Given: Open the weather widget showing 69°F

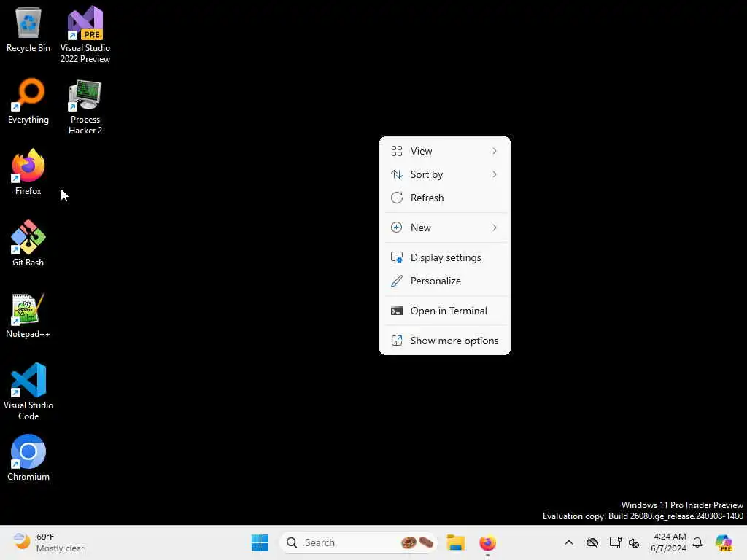Looking at the screenshot, I should pos(49,542).
